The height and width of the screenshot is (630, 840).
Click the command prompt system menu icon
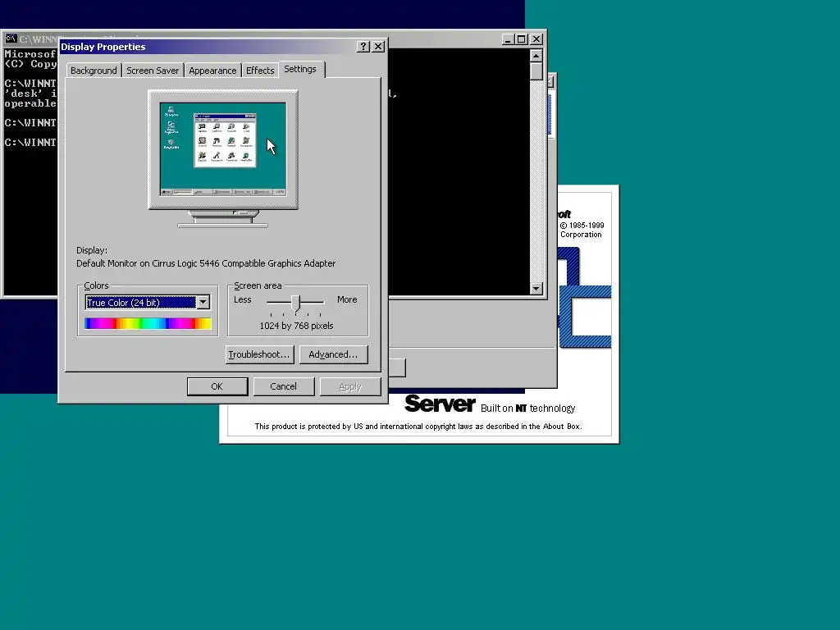pos(11,39)
